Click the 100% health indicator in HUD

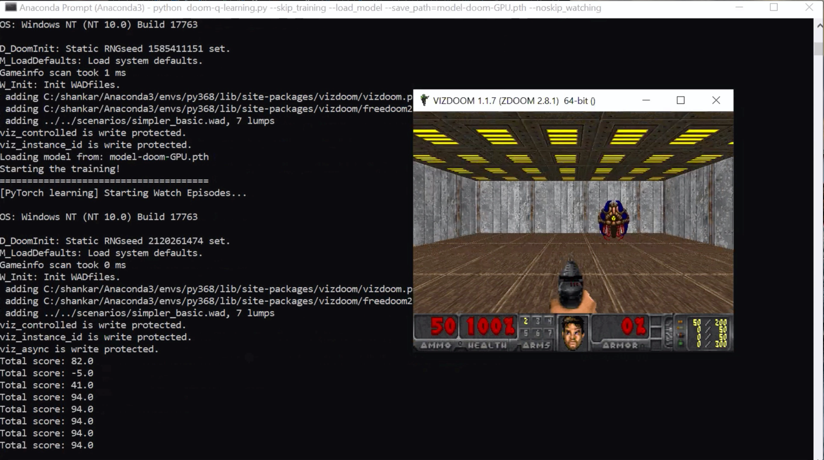click(490, 326)
